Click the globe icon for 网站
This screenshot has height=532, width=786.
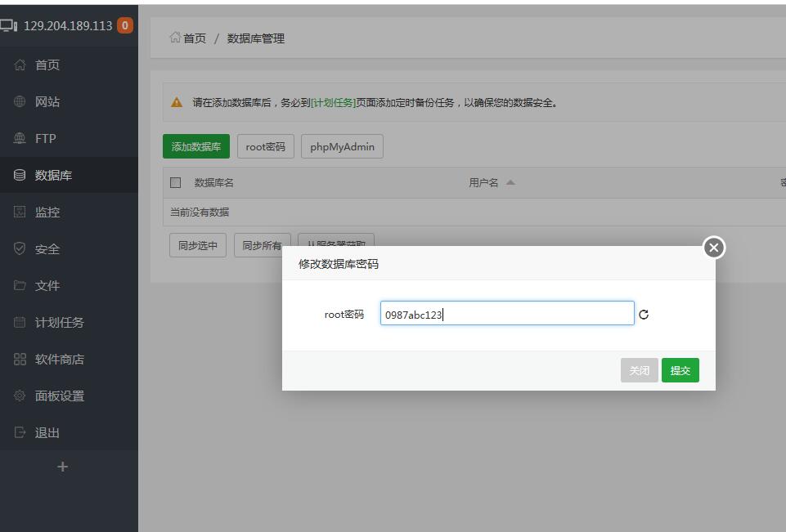click(20, 102)
